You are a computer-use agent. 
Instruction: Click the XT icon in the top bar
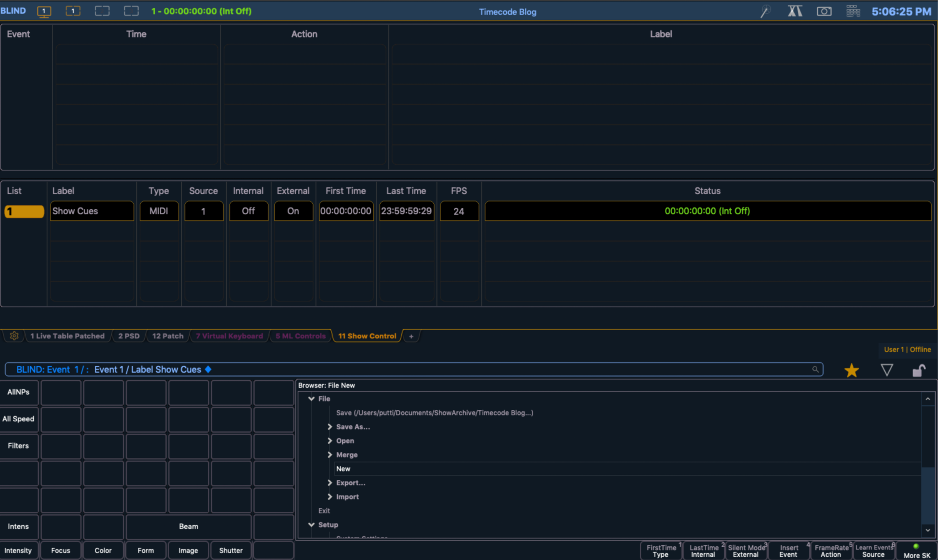tap(795, 11)
